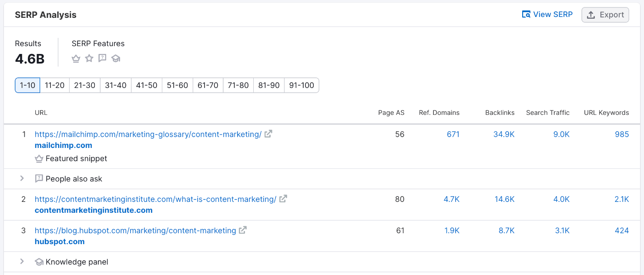The image size is (644, 275).
Task: Open mailchimp backlinks 34.9K
Action: point(504,134)
